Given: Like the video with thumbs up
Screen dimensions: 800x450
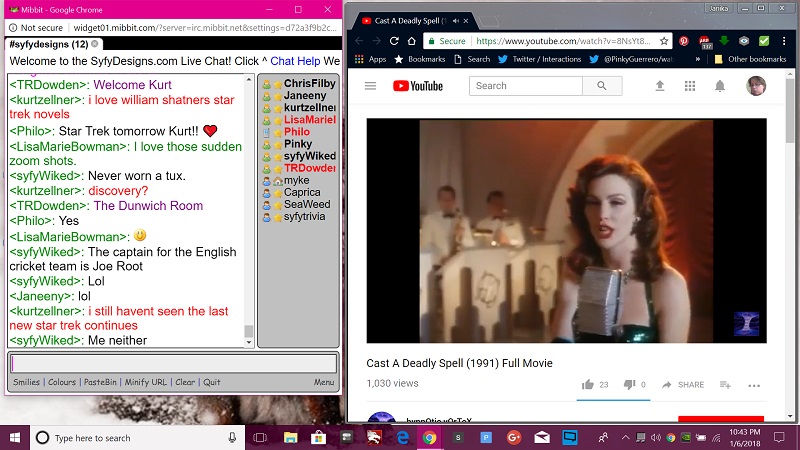Looking at the screenshot, I should pyautogui.click(x=588, y=385).
